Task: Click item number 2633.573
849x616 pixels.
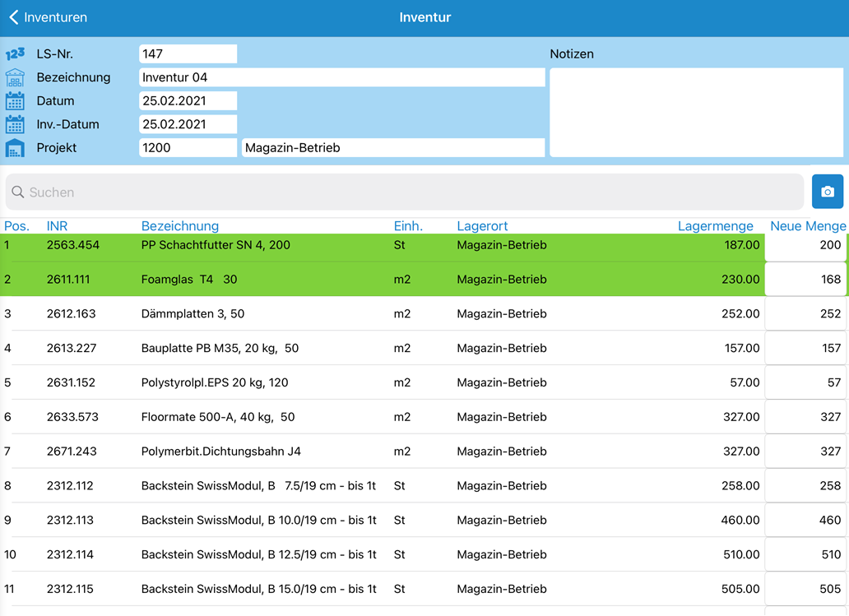Action: point(72,417)
